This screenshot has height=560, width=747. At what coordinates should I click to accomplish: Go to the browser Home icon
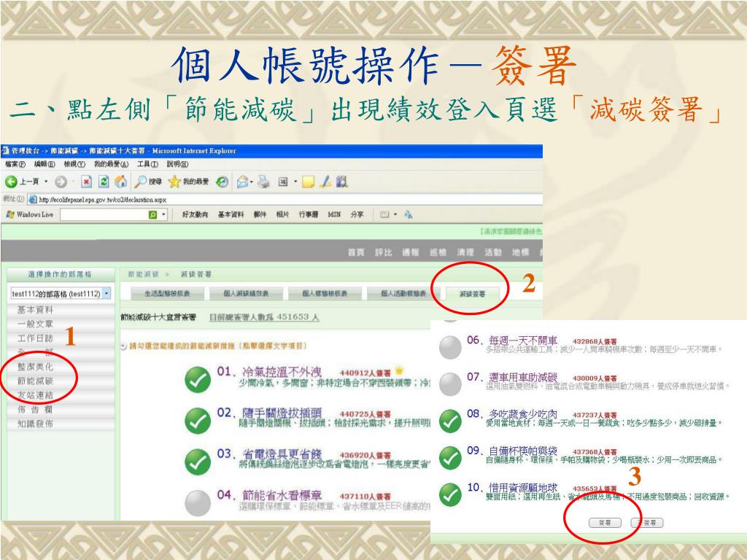[121, 182]
